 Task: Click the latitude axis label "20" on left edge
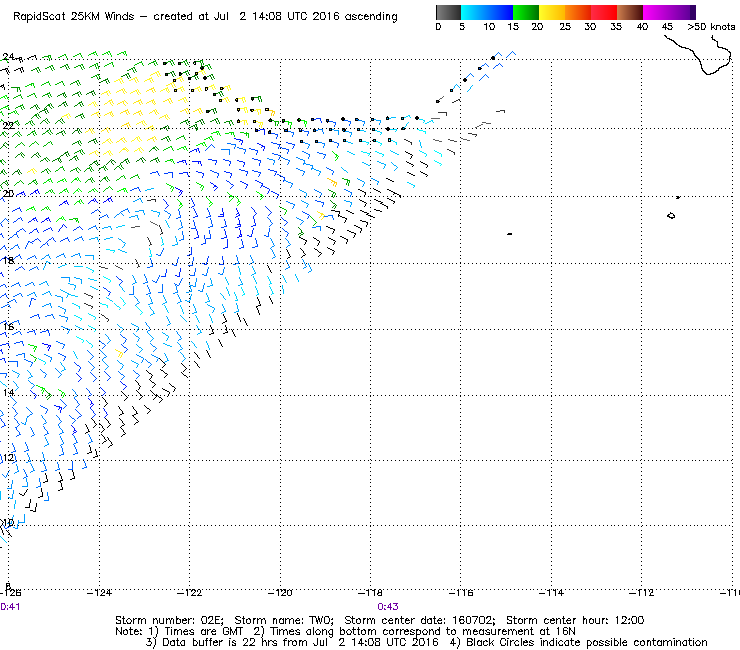tap(8, 194)
